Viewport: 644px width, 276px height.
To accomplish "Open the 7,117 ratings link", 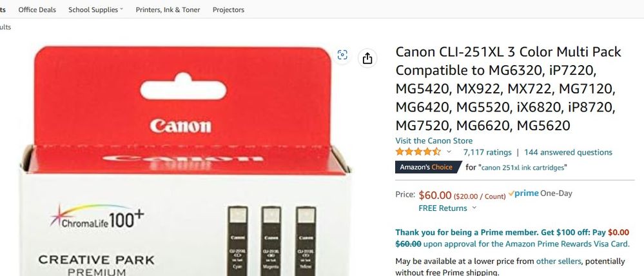I will (x=487, y=152).
